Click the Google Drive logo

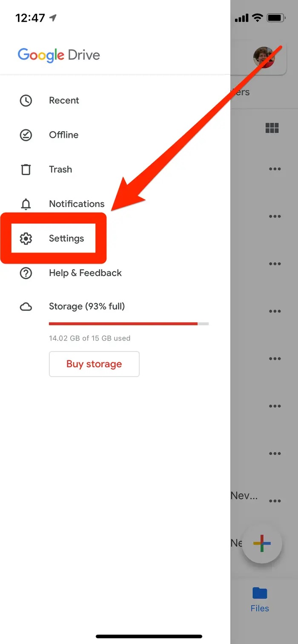point(59,55)
